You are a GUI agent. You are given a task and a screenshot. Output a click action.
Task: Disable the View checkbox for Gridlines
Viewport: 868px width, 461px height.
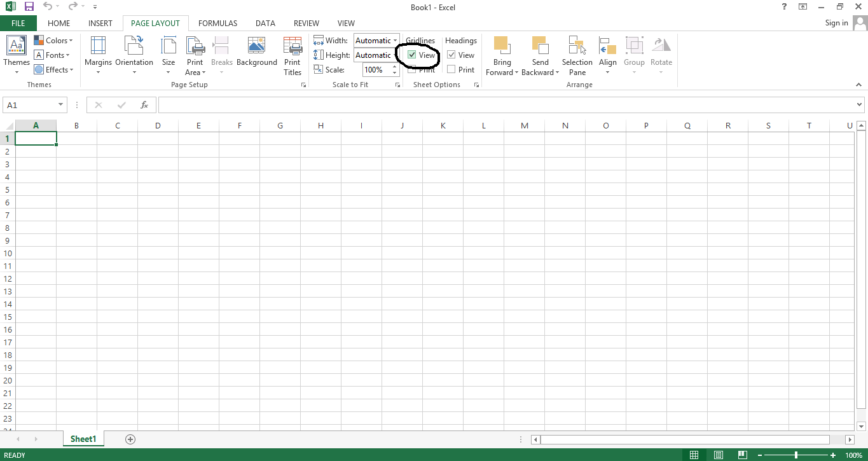click(x=412, y=55)
